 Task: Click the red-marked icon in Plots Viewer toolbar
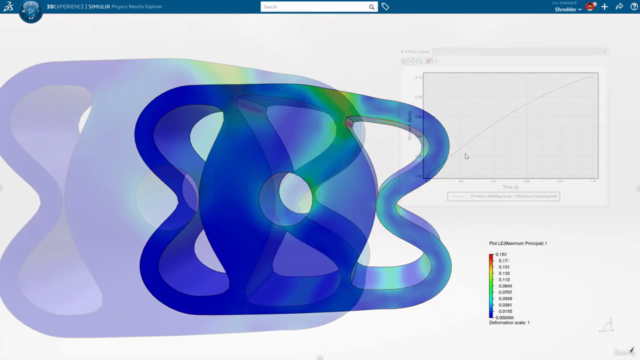tap(429, 61)
